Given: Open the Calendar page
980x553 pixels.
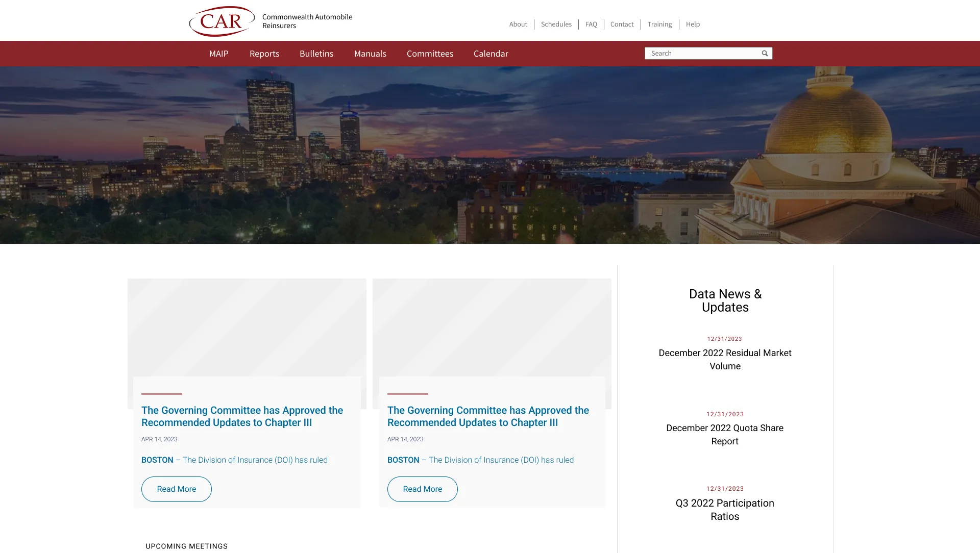Looking at the screenshot, I should pyautogui.click(x=491, y=54).
